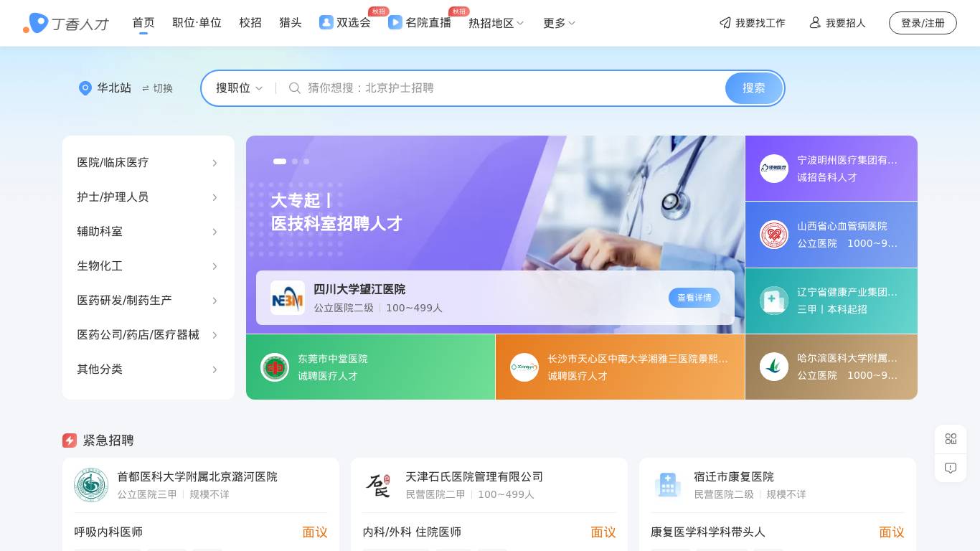Click the lightning icon next to 紧急招聘

pos(70,441)
